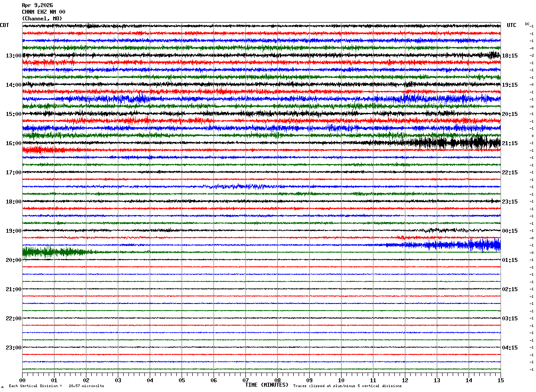This screenshot has height=392, width=536.
Task: Click the 'Each Vertical Division' microvolts note
Action: [56, 386]
